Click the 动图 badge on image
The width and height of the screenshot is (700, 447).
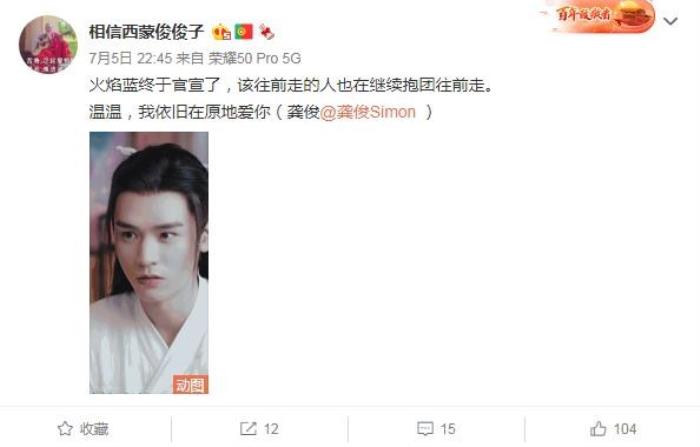tap(191, 384)
